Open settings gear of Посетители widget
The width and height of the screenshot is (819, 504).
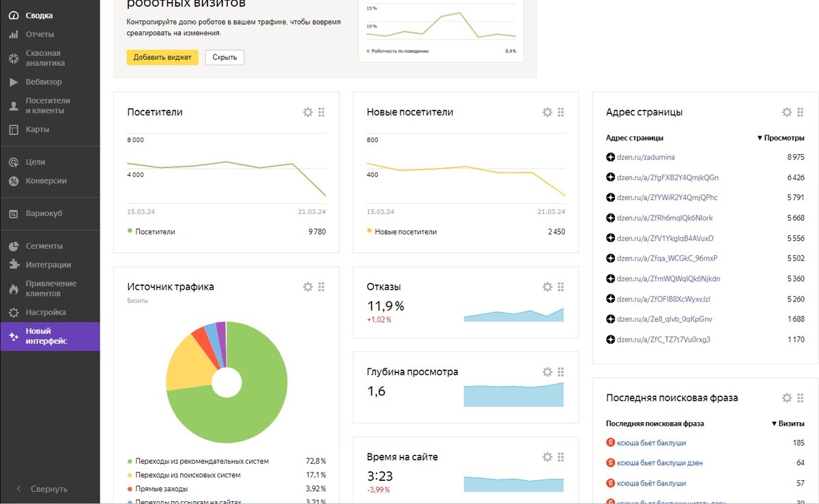(308, 112)
